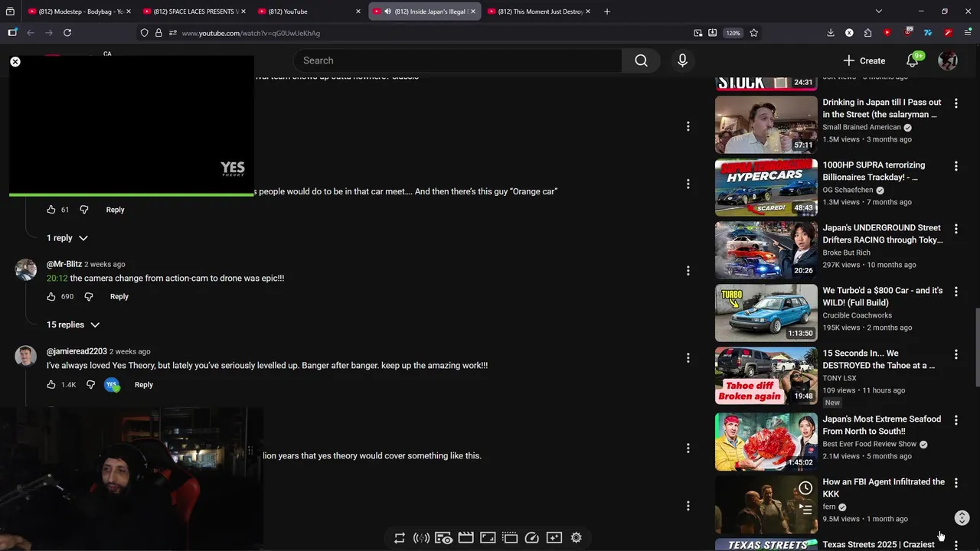The image size is (980, 551).
Task: Reply to the @Mr-Blitz comment
Action: [119, 296]
